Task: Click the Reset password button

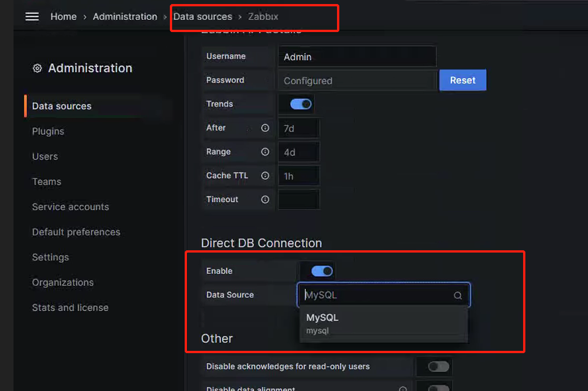Action: [462, 80]
